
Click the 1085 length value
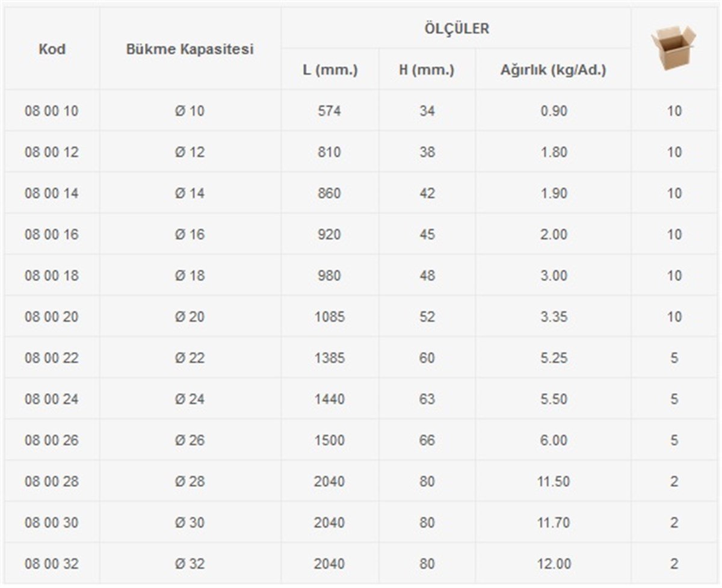point(330,317)
